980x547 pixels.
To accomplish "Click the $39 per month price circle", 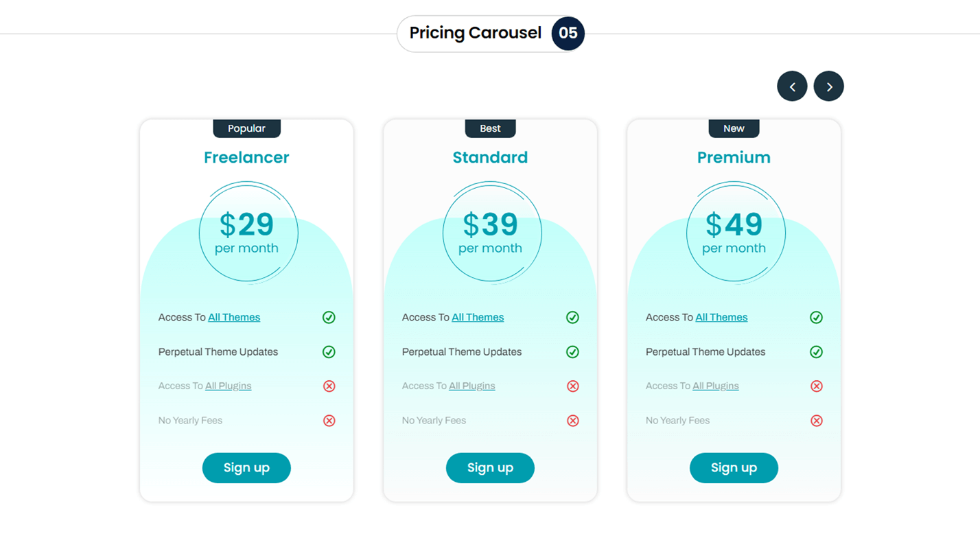I will coord(491,233).
